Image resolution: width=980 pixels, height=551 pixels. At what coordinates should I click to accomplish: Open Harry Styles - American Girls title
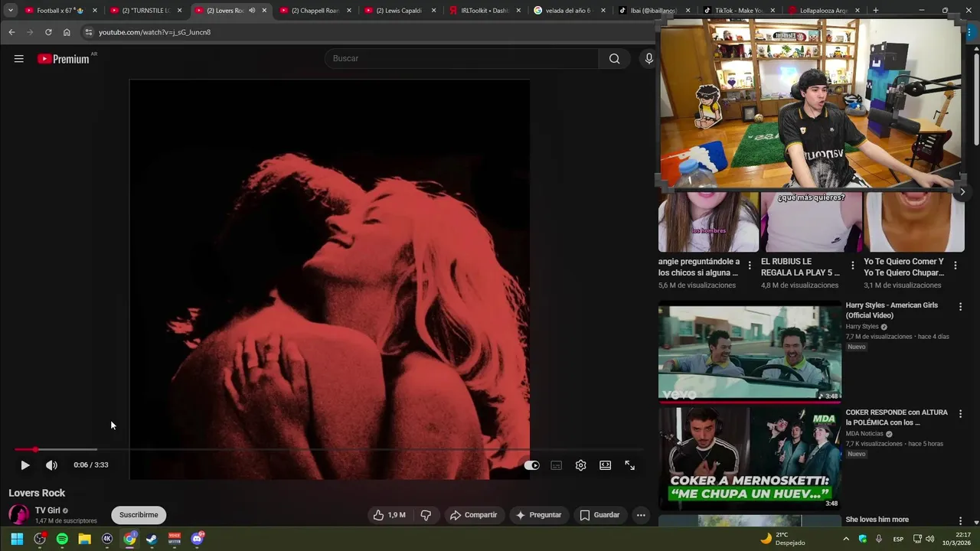tap(891, 310)
